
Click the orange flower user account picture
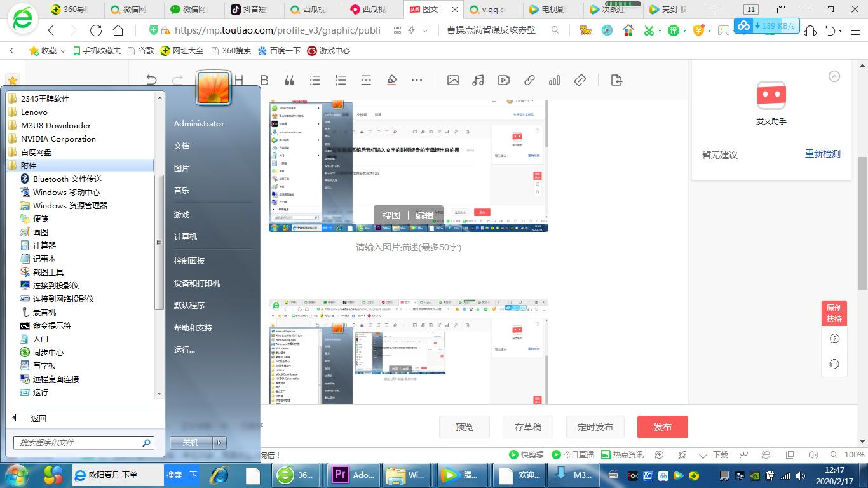[214, 88]
